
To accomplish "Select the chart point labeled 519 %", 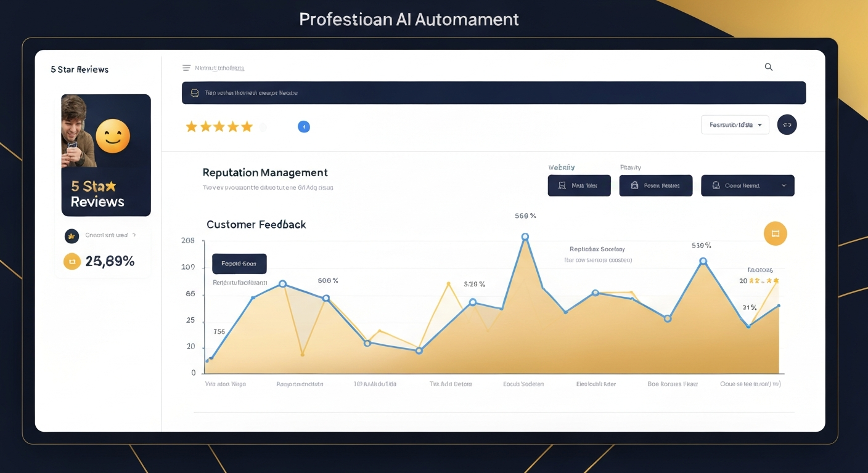I will click(x=703, y=261).
